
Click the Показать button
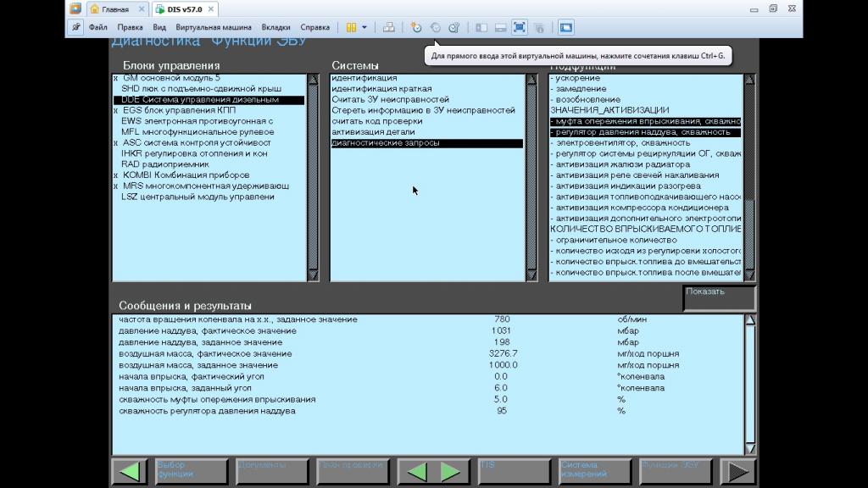(x=719, y=298)
